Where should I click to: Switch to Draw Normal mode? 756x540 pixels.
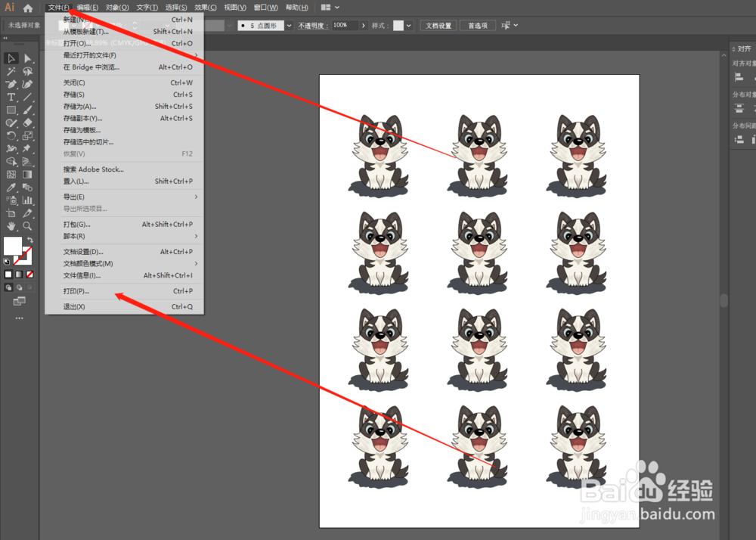[x=8, y=287]
